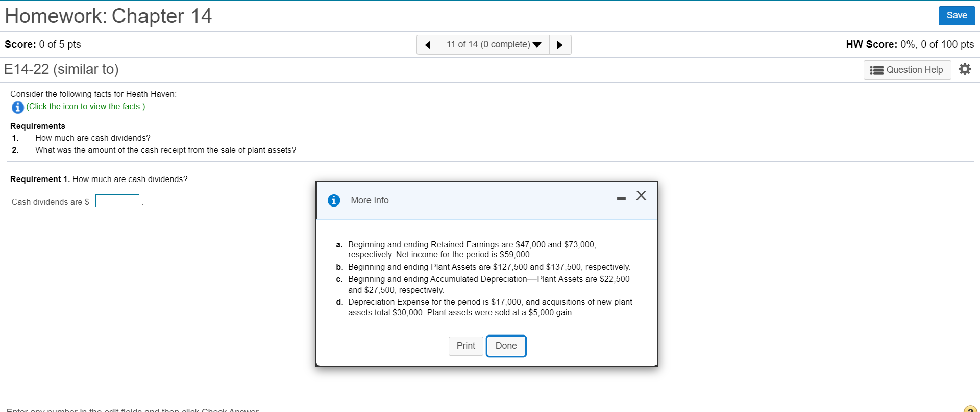Click the More Info dialog info icon
This screenshot has width=980, height=412.
coord(334,200)
